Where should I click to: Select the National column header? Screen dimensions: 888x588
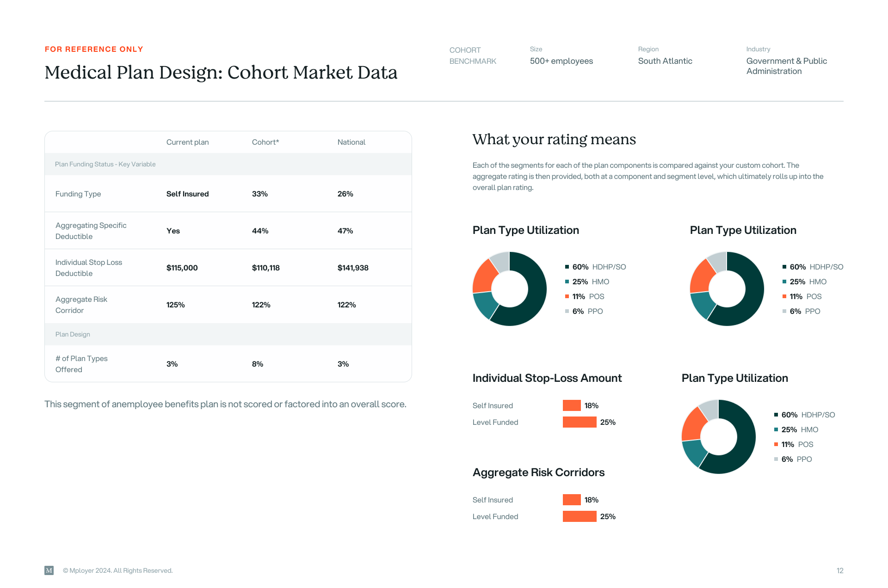pos(351,142)
